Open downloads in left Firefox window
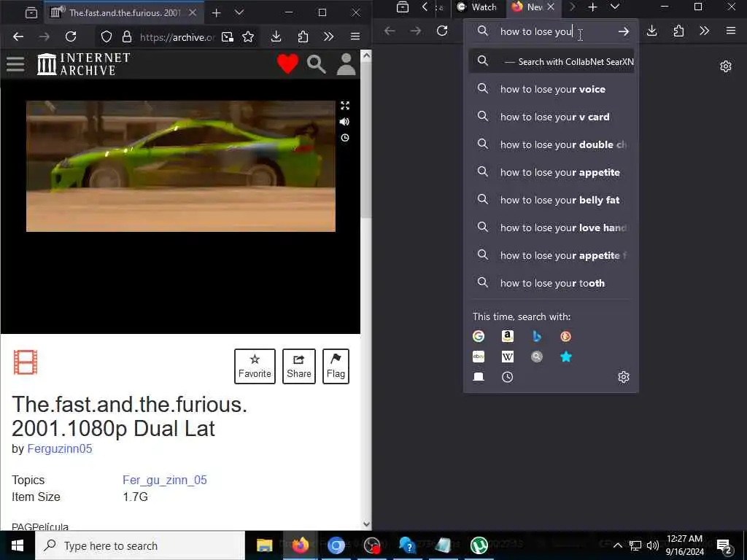The image size is (747, 560). coord(276,36)
